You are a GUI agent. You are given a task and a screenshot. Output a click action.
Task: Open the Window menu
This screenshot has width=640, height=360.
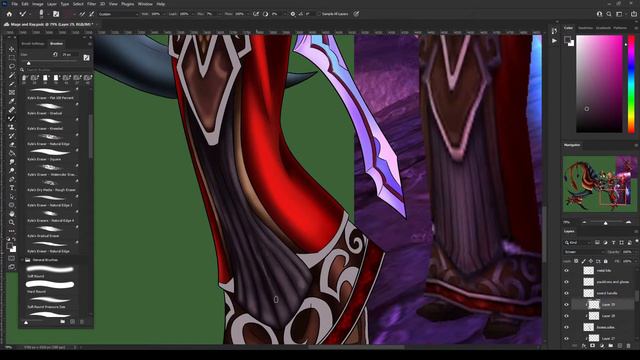[145, 4]
